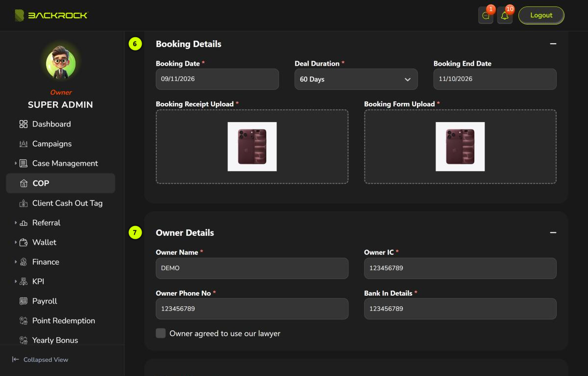
Task: Click the Booking Details heading
Action: click(189, 44)
